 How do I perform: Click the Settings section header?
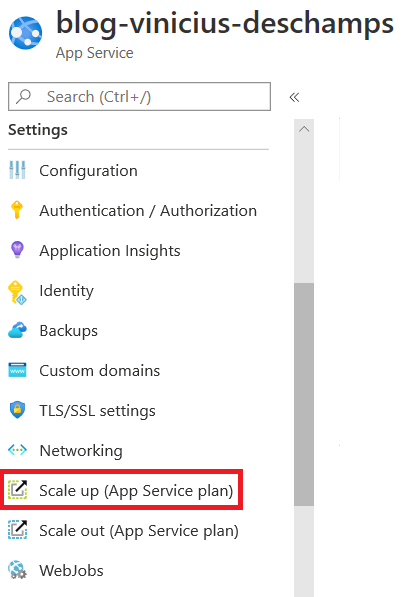pos(38,130)
